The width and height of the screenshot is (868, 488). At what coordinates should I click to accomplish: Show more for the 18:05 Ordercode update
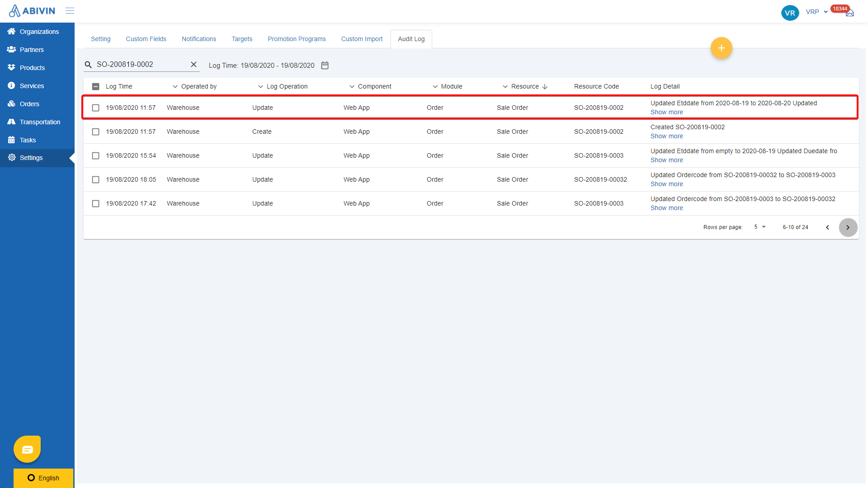tap(666, 184)
